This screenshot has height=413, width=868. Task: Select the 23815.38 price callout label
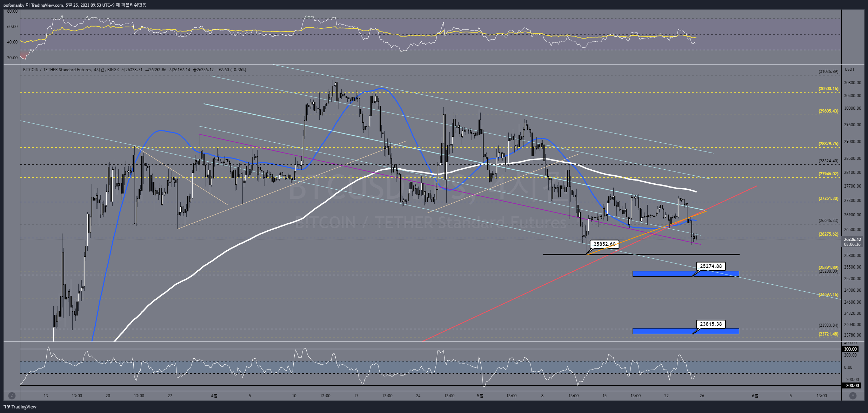tap(711, 324)
